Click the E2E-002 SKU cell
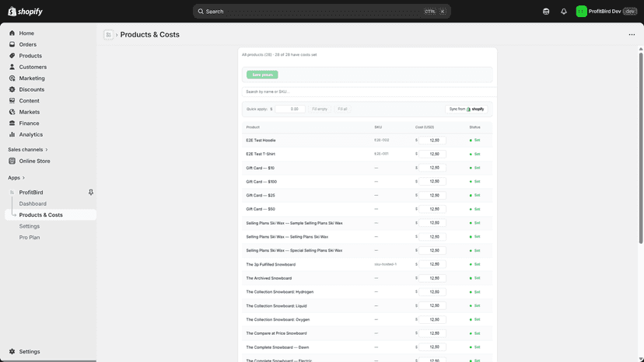 pos(381,140)
